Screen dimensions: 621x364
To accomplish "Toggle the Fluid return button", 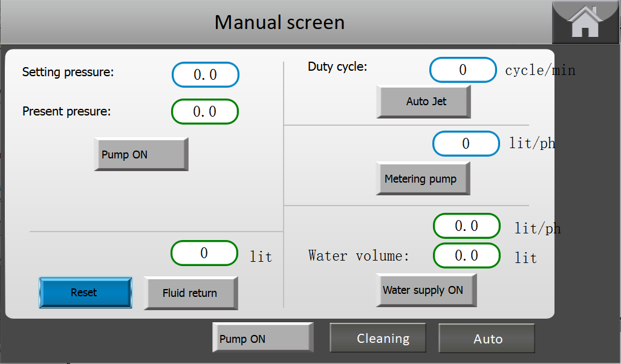I will (x=190, y=293).
